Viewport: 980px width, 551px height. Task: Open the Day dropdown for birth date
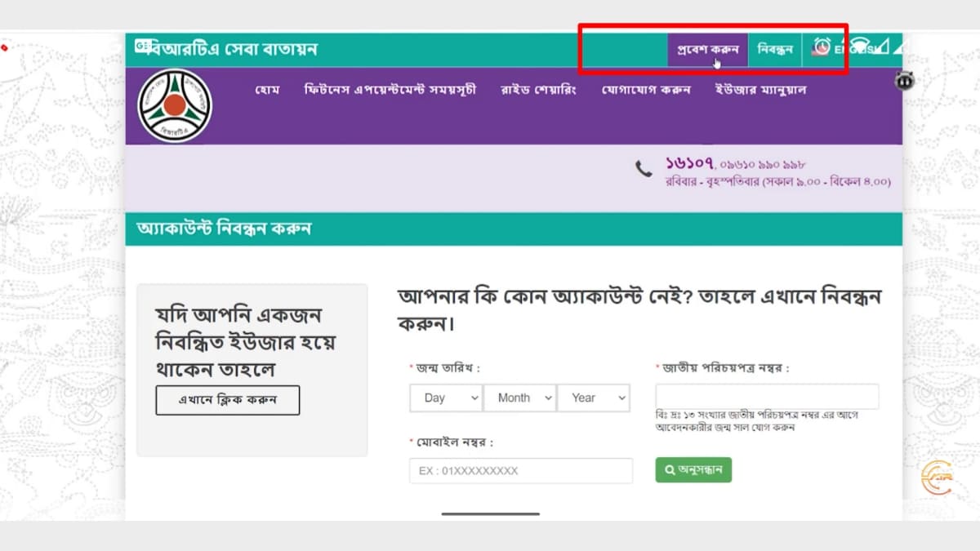click(x=445, y=398)
